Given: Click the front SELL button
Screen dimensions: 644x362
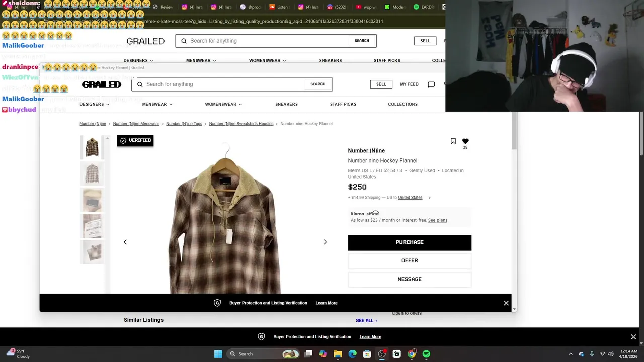Looking at the screenshot, I should (x=381, y=84).
